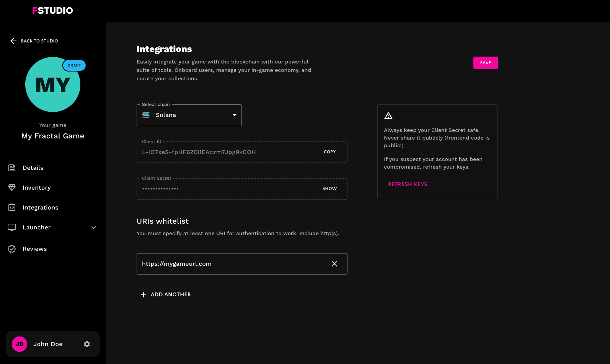Image resolution: width=610 pixels, height=364 pixels.
Task: Save the integration settings
Action: [x=486, y=63]
